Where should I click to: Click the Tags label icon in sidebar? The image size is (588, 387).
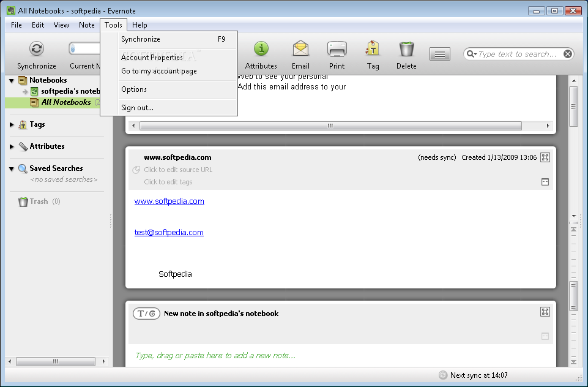(x=23, y=125)
